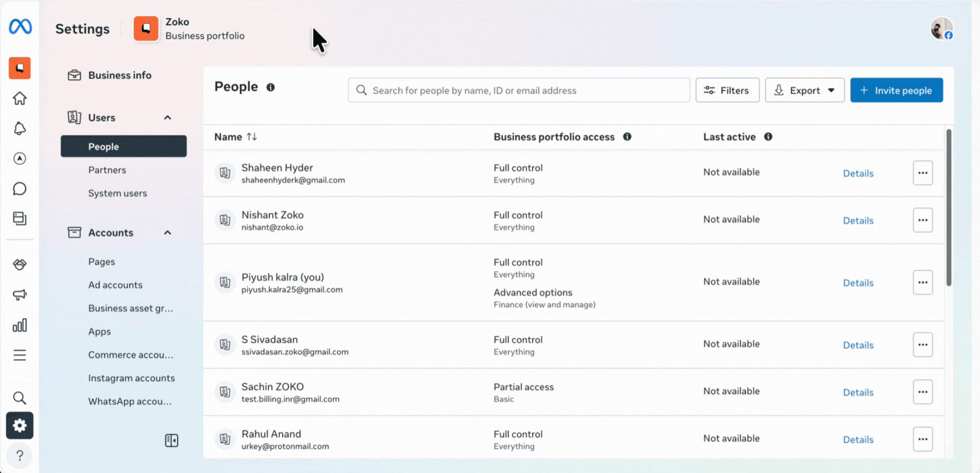Open Pages under Accounts
The image size is (980, 473).
pyautogui.click(x=101, y=262)
